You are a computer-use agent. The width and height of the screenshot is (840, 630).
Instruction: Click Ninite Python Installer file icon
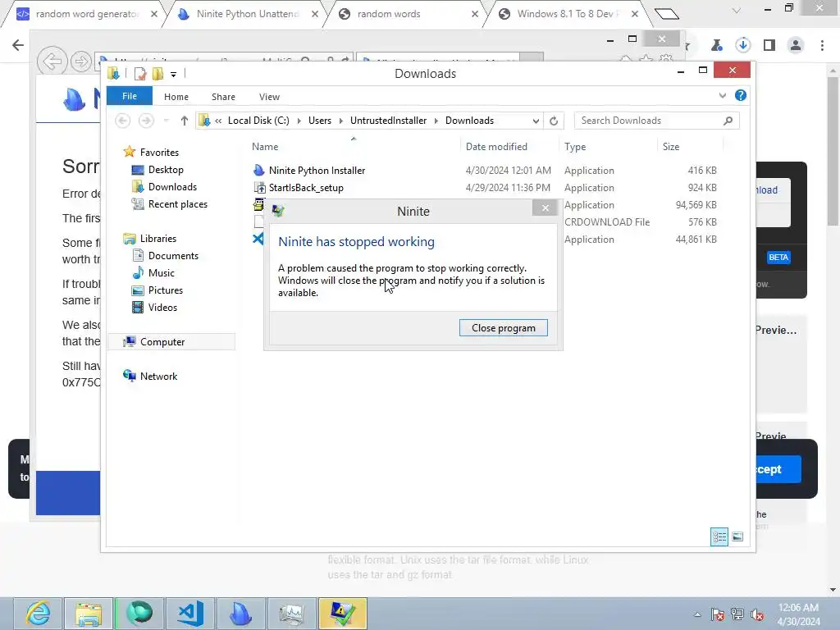click(x=258, y=171)
